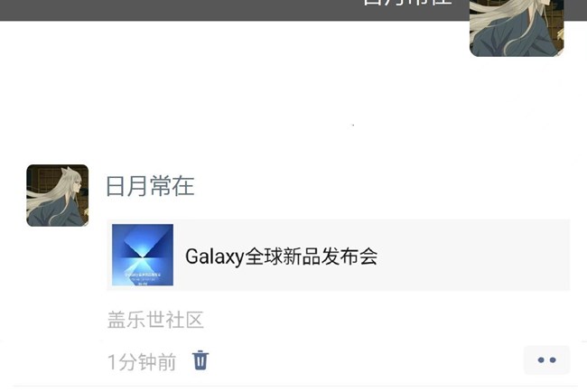
Task: Open the Galaxy全球新品发布会 shared link
Action: (339, 255)
